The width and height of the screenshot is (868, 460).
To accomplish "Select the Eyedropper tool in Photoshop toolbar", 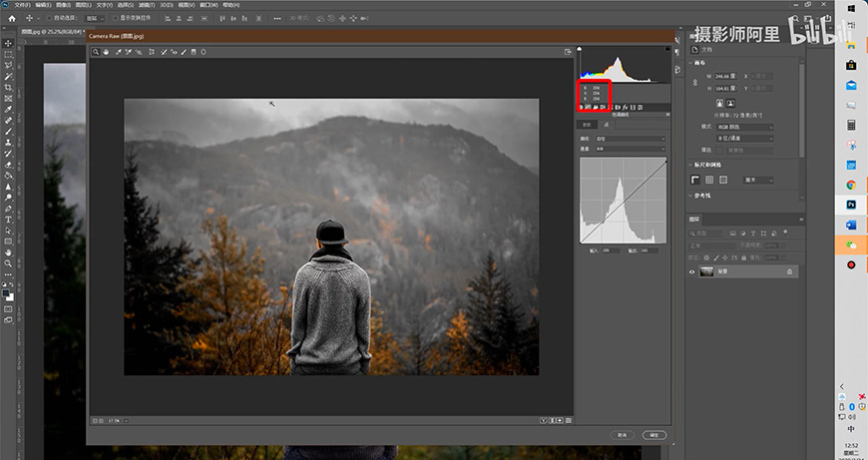I will [8, 110].
